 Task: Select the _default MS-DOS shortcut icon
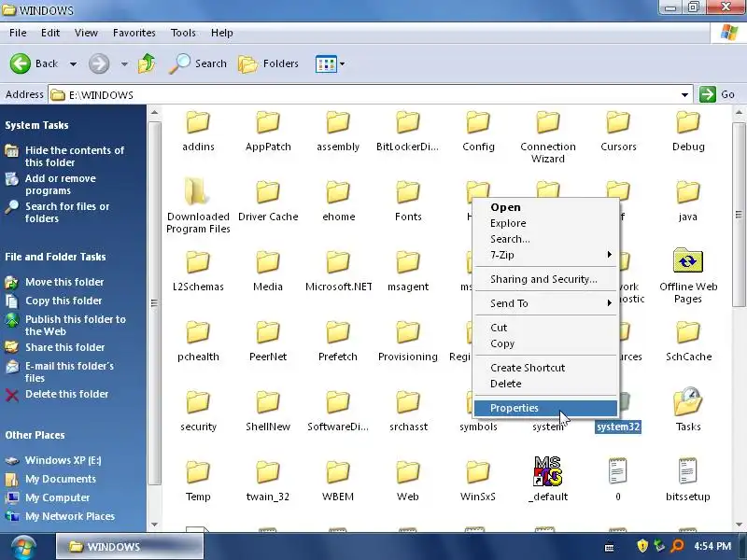(548, 471)
